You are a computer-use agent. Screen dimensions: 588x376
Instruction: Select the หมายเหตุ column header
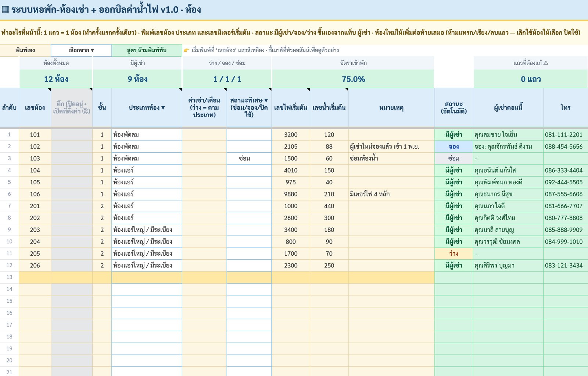[391, 108]
